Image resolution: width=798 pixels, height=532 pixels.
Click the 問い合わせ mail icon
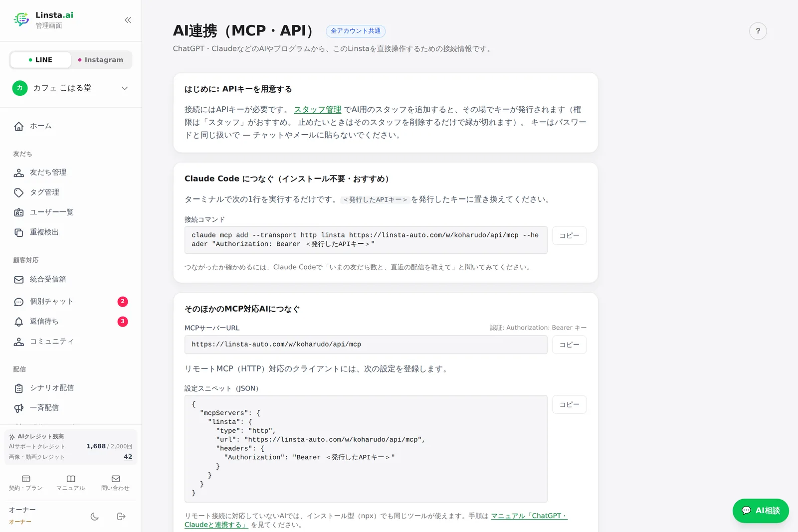point(116,479)
